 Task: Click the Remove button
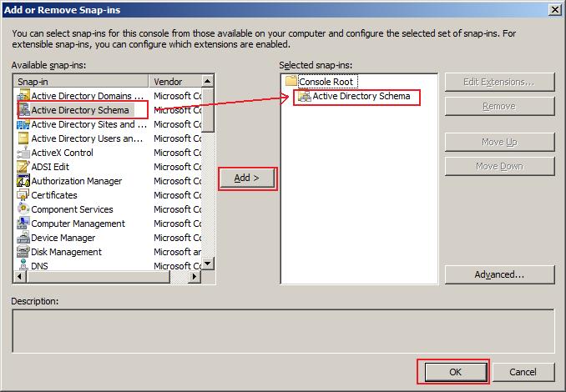click(499, 107)
